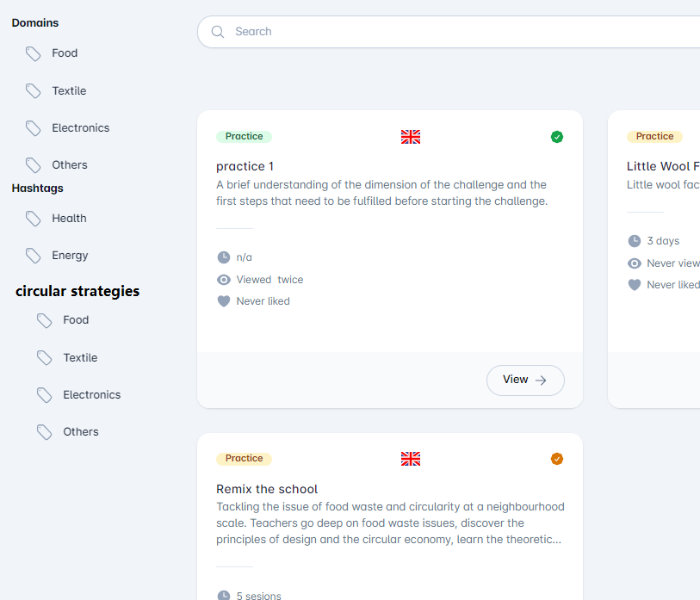This screenshot has width=700, height=600.
Task: Click the orange badge on Remix the school
Action: click(x=557, y=459)
